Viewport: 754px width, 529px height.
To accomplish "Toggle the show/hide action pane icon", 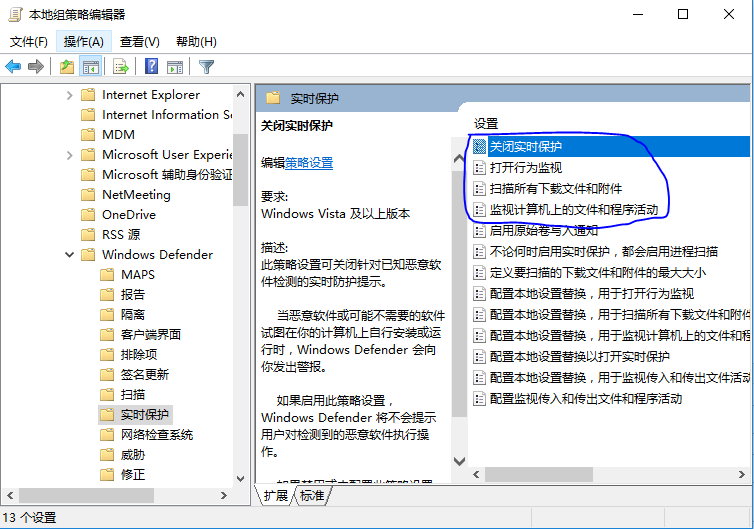I will (x=175, y=67).
